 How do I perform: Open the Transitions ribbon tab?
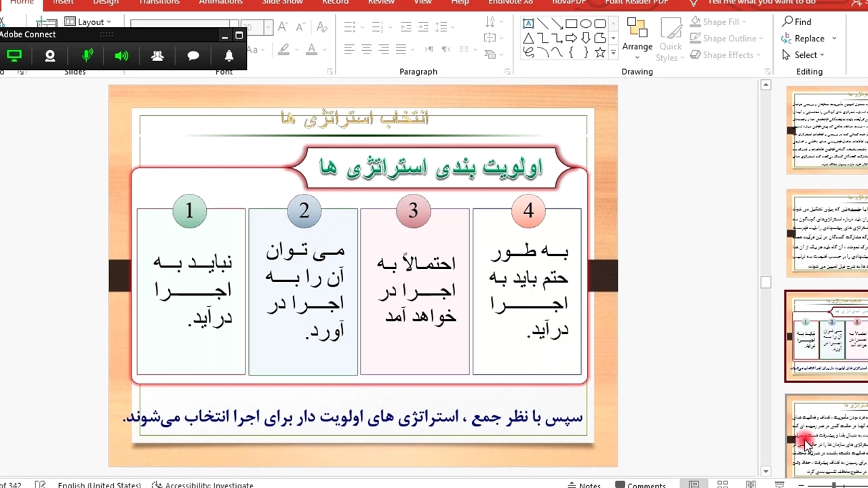click(159, 2)
